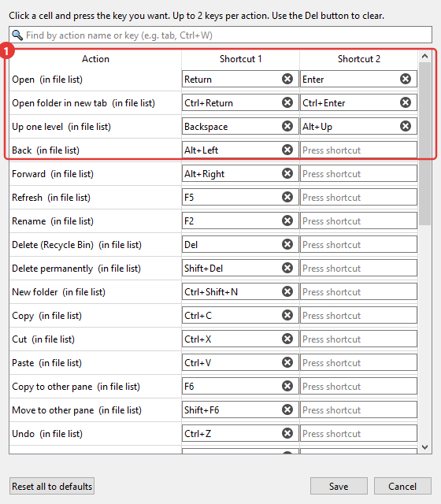Select the Up one level action row
Image resolution: width=441 pixels, height=504 pixels.
point(213,126)
